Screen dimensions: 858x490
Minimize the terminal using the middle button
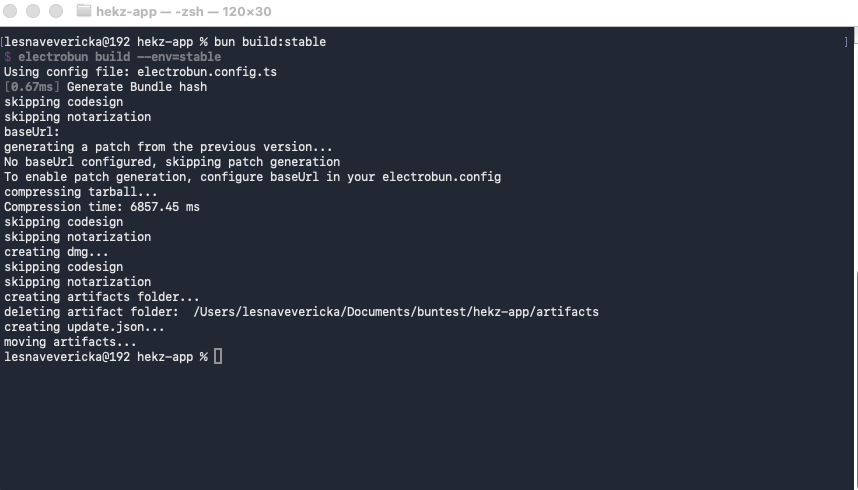coord(33,11)
